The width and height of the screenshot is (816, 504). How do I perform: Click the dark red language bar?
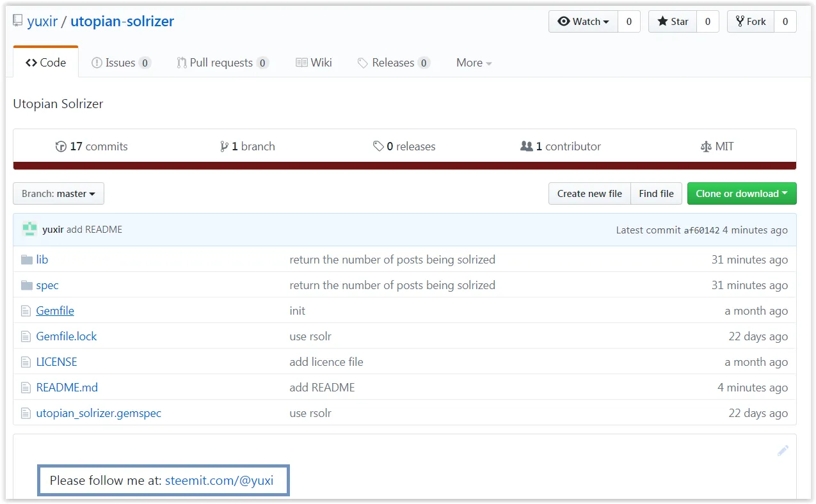tap(404, 166)
